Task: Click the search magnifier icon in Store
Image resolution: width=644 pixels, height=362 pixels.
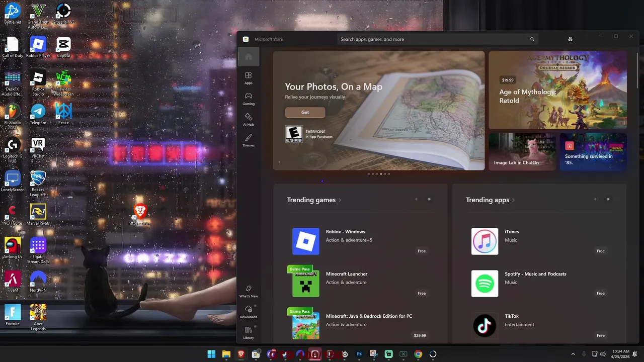Action: (x=532, y=39)
